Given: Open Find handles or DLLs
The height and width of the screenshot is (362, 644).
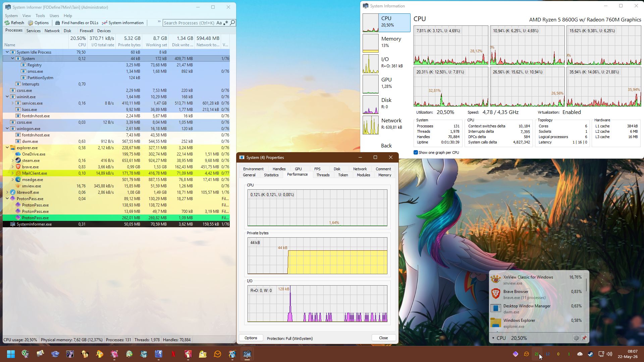Looking at the screenshot, I should pyautogui.click(x=77, y=23).
